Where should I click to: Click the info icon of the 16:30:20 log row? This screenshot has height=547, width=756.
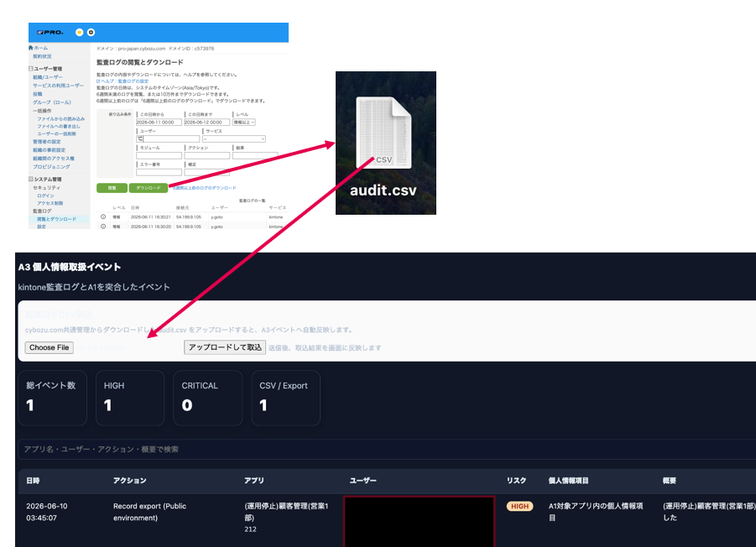(103, 226)
